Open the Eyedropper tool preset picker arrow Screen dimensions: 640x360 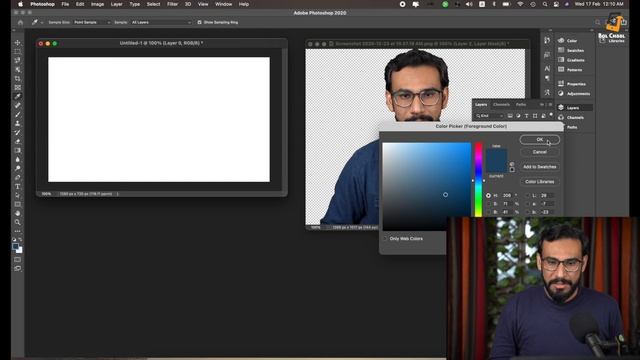point(42,22)
